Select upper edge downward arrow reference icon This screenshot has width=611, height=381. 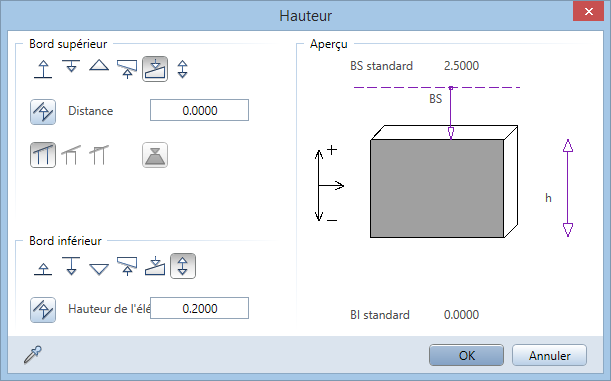(71, 66)
